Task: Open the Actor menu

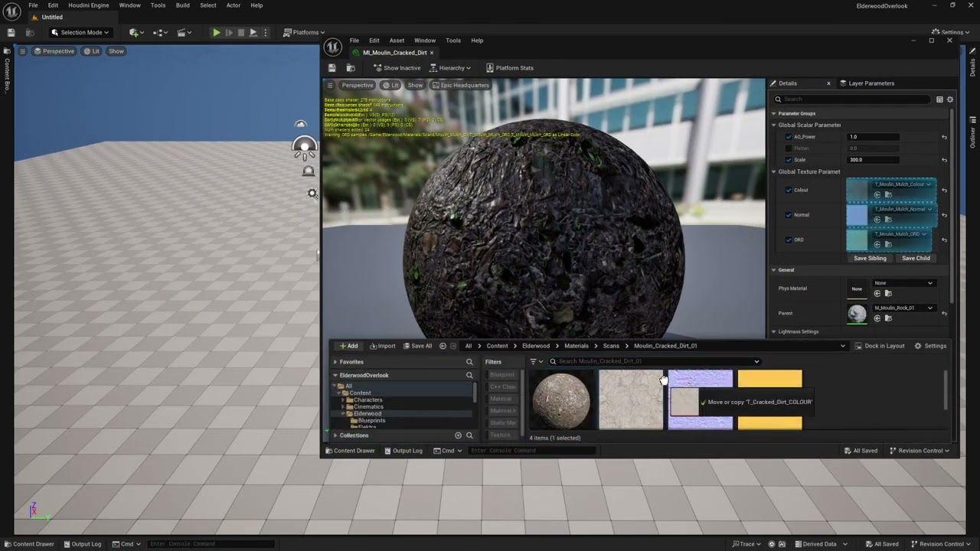Action: pos(234,5)
